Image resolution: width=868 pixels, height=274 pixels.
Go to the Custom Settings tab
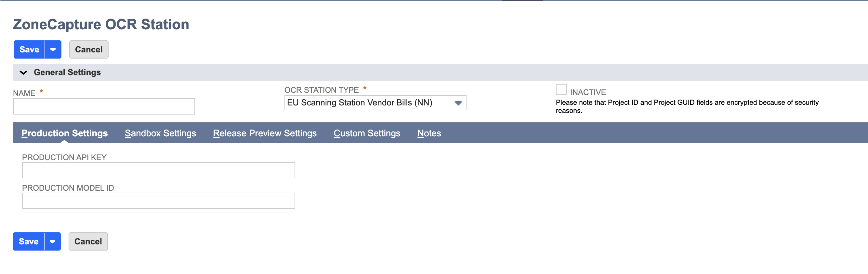(x=367, y=133)
